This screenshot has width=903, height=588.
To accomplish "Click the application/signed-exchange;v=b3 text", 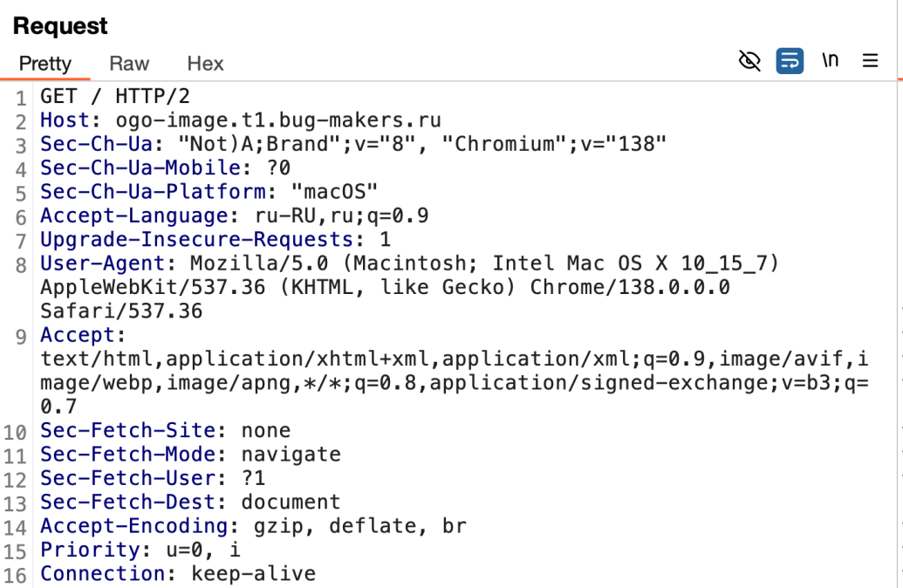I will click(630, 383).
